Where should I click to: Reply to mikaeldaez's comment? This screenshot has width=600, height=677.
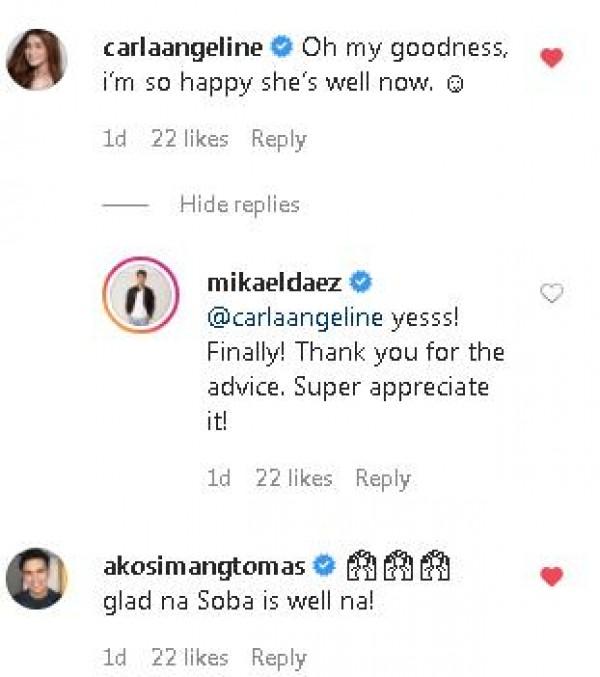coord(382,479)
